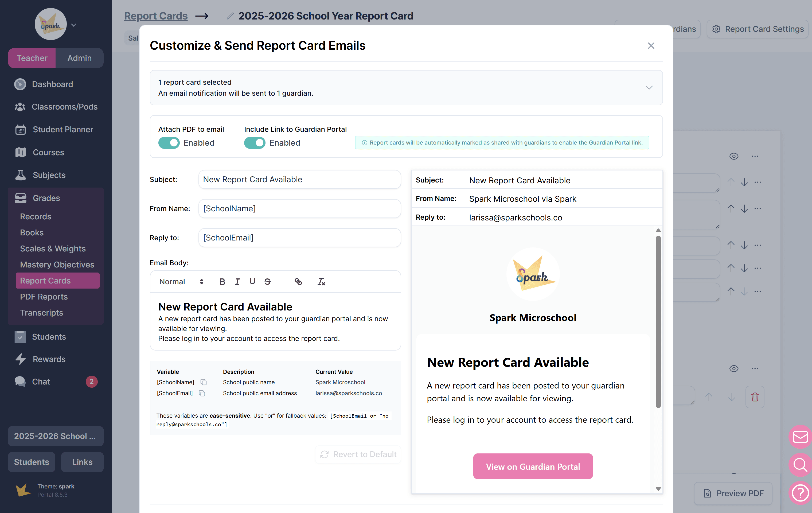Viewport: 812px width, 513px height.
Task: Toggle bold formatting in email body
Action: pyautogui.click(x=222, y=282)
